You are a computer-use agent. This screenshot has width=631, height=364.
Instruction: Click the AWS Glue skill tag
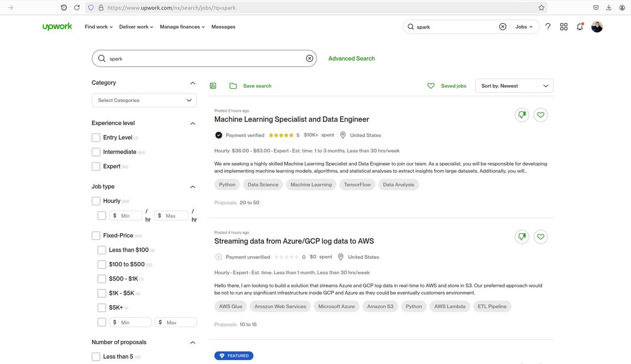pos(230,306)
